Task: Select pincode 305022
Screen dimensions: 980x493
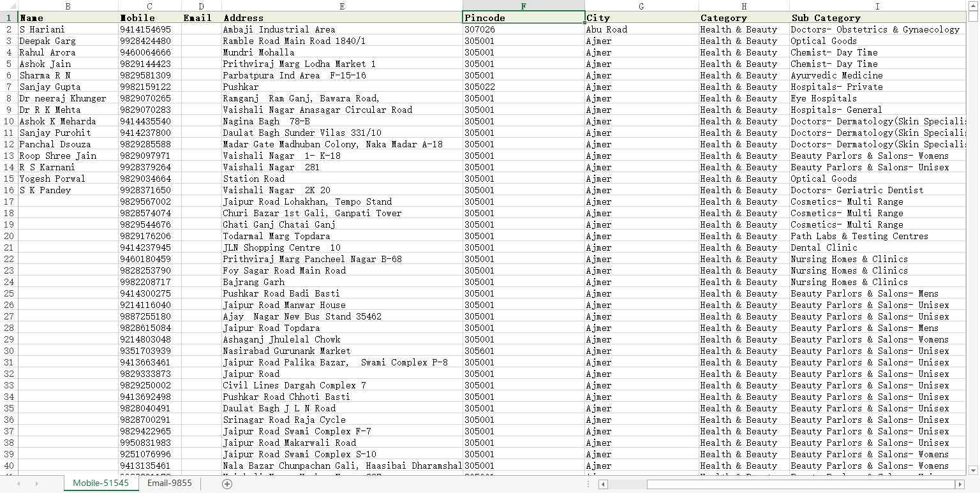Action: 524,87
